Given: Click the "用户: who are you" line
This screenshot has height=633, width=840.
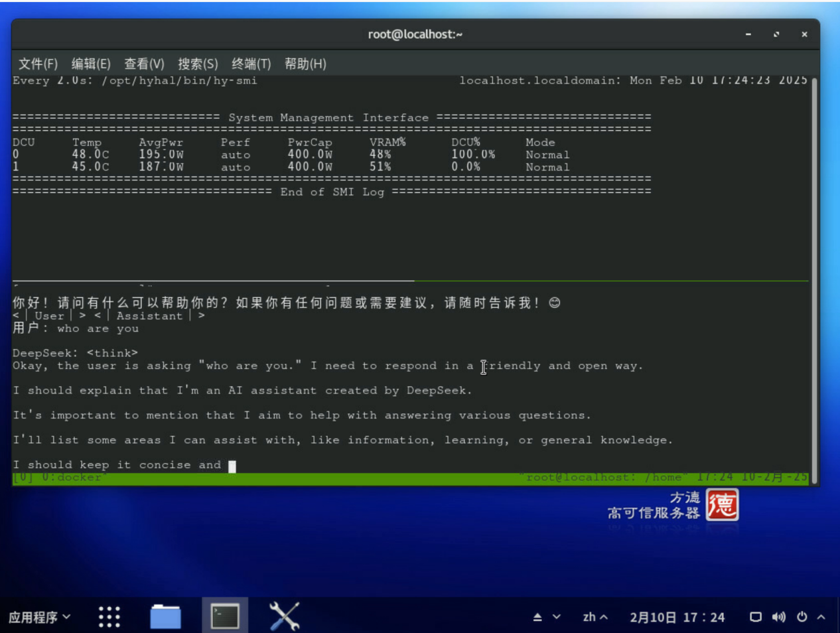Looking at the screenshot, I should click(76, 328).
